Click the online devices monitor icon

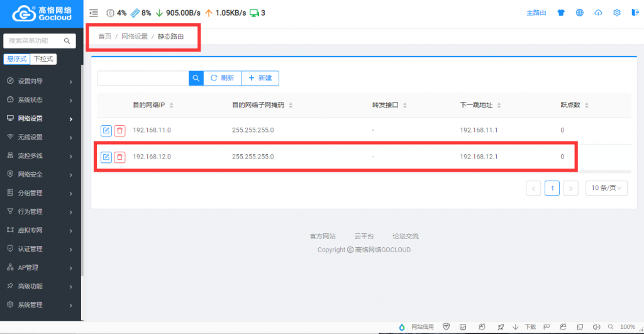pyautogui.click(x=254, y=13)
